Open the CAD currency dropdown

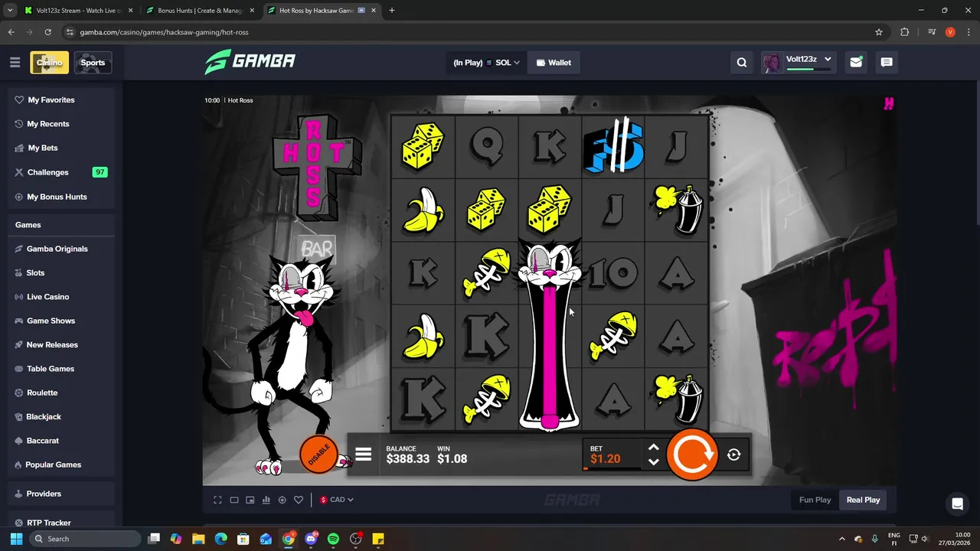pos(337,500)
